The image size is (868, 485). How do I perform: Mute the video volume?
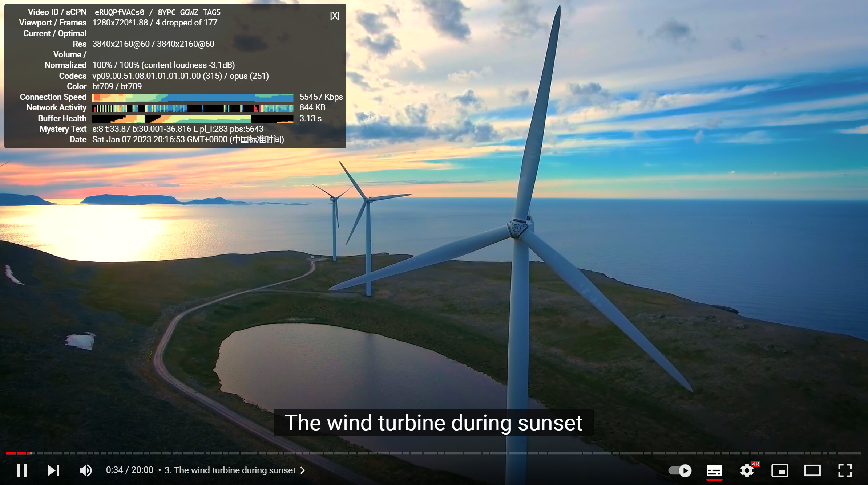point(85,470)
